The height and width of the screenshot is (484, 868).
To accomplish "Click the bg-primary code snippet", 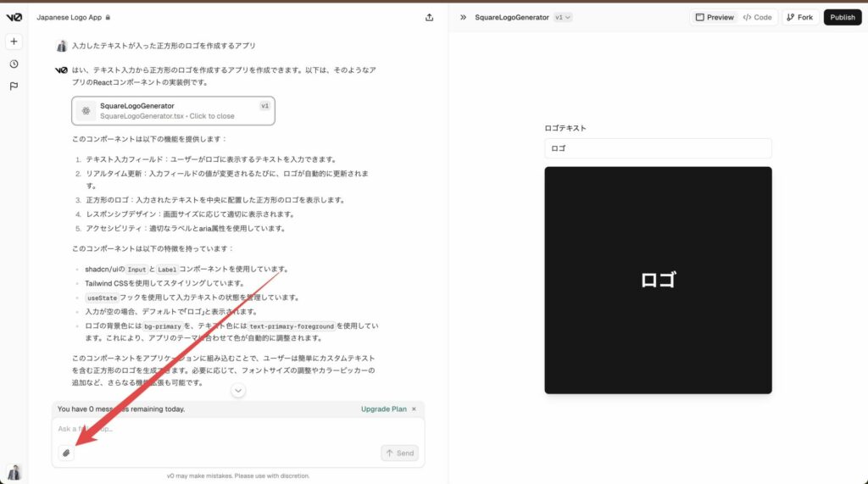I will pyautogui.click(x=162, y=326).
